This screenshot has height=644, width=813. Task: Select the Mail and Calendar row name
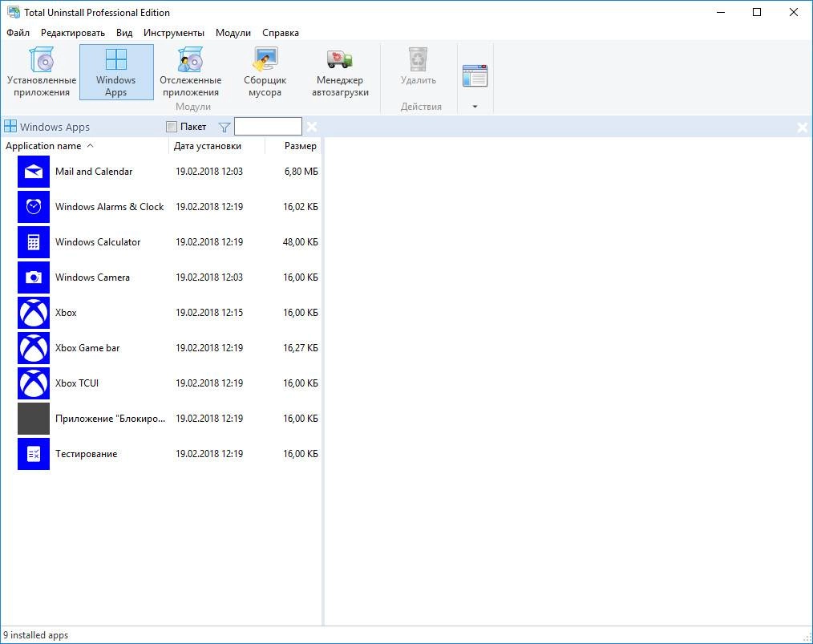94,172
